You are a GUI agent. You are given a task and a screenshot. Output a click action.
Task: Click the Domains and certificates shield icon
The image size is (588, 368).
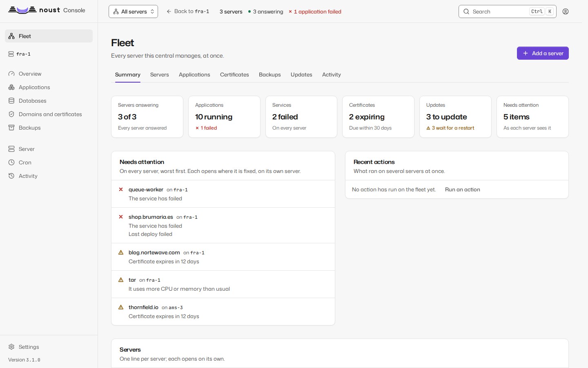point(11,114)
